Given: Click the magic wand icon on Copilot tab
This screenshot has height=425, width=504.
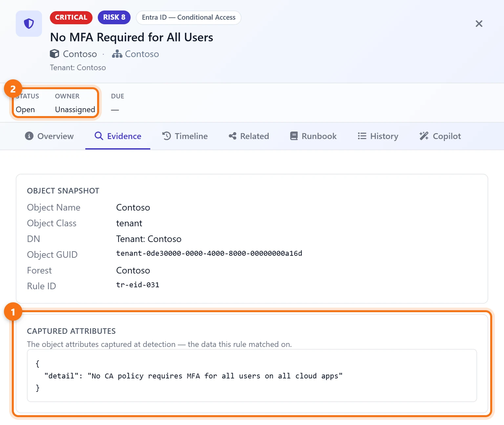Looking at the screenshot, I should point(424,136).
